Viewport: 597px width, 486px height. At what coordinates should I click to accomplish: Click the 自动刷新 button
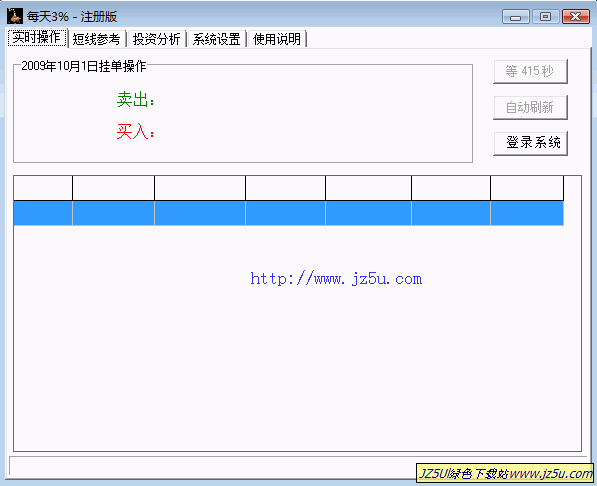(x=530, y=107)
